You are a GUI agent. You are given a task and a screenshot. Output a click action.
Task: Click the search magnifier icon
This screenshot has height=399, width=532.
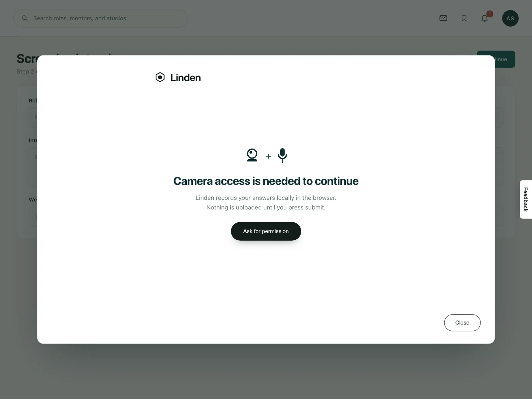point(25,18)
